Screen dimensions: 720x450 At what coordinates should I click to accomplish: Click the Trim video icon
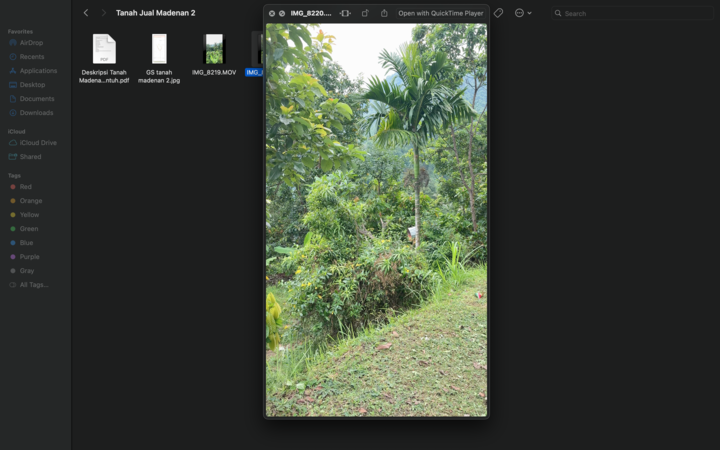pos(345,13)
